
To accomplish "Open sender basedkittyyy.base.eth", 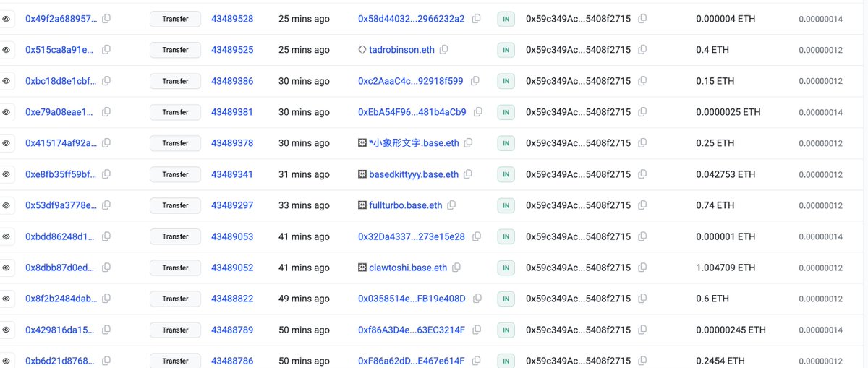I will 414,174.
